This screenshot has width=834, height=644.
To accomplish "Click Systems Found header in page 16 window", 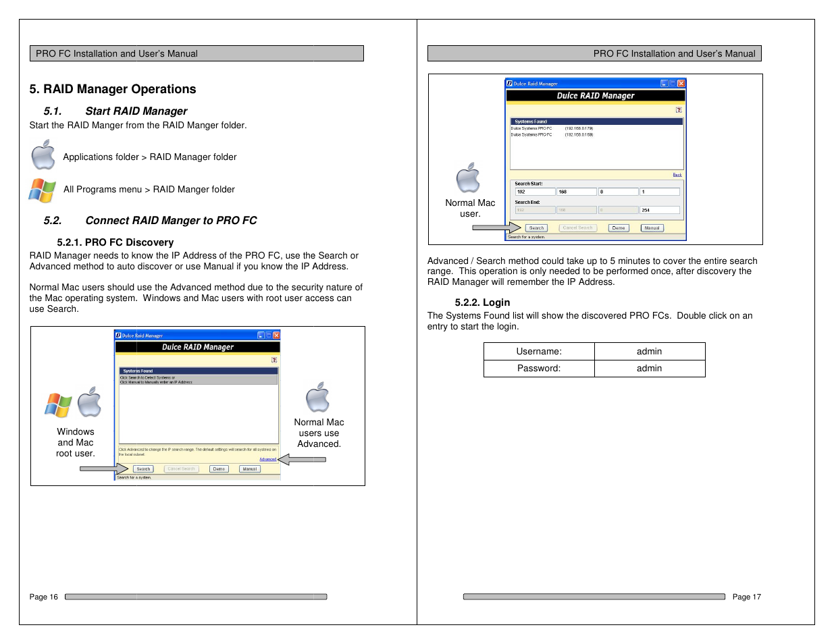I will (x=199, y=371).
